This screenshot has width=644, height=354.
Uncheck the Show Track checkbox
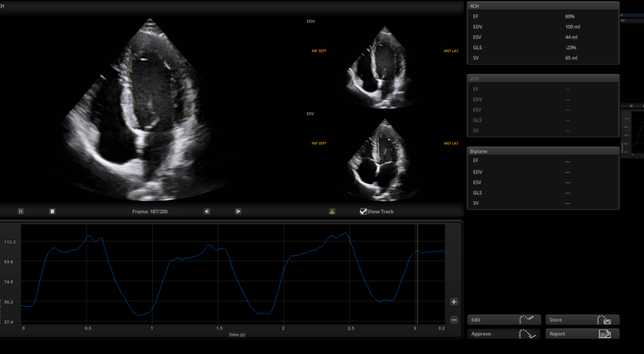tap(363, 211)
